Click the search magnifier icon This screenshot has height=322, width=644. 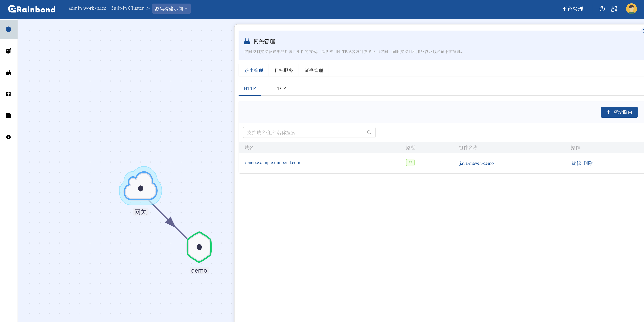369,132
